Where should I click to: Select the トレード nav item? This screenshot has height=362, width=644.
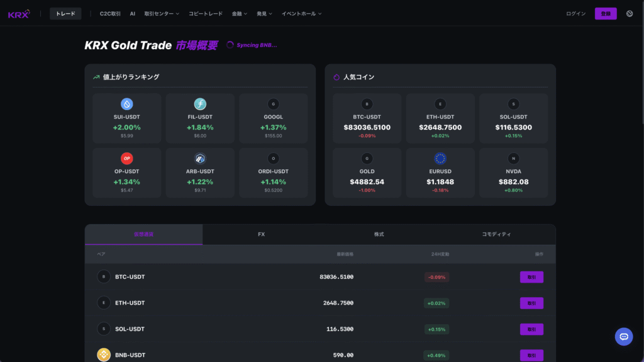[65, 14]
